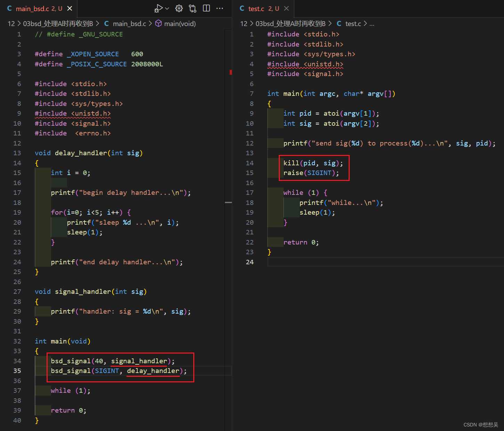The image size is (504, 431).
Task: Click C file icon on main_bsd.c tab
Action: (x=9, y=8)
